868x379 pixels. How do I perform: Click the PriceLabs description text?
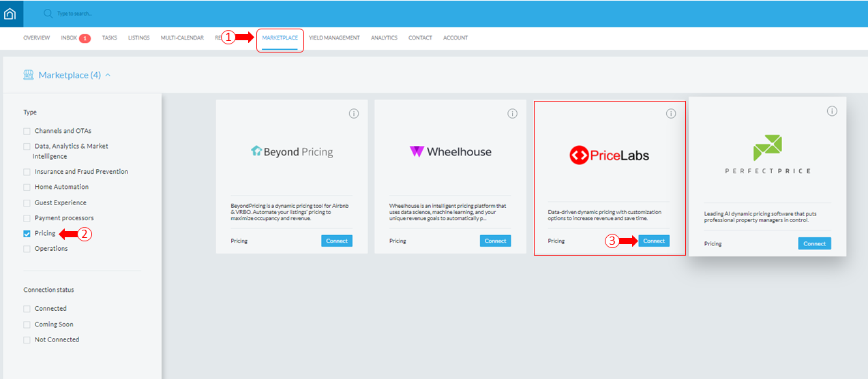pos(605,215)
